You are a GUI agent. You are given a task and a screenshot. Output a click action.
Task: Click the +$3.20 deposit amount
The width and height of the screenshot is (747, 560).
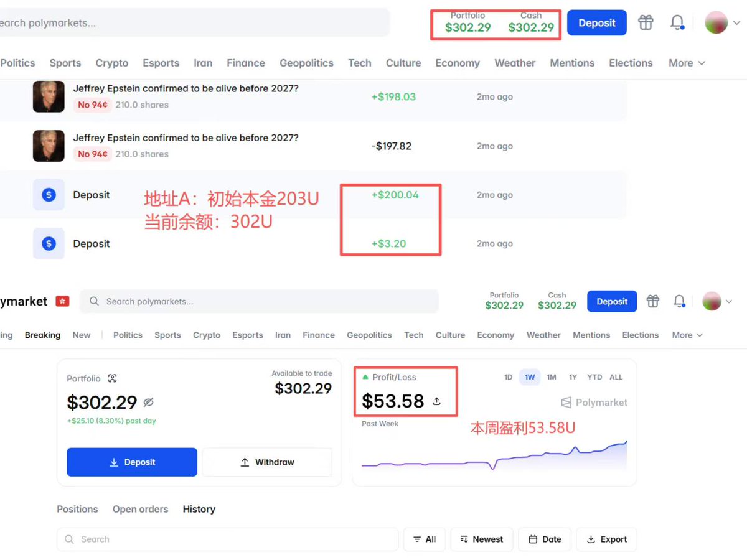[x=389, y=243]
